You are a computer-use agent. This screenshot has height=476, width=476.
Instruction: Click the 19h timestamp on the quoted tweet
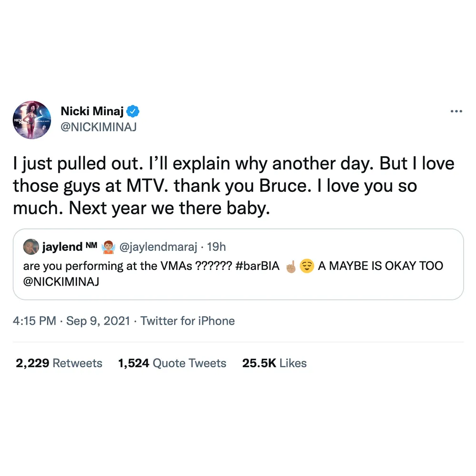click(x=216, y=247)
